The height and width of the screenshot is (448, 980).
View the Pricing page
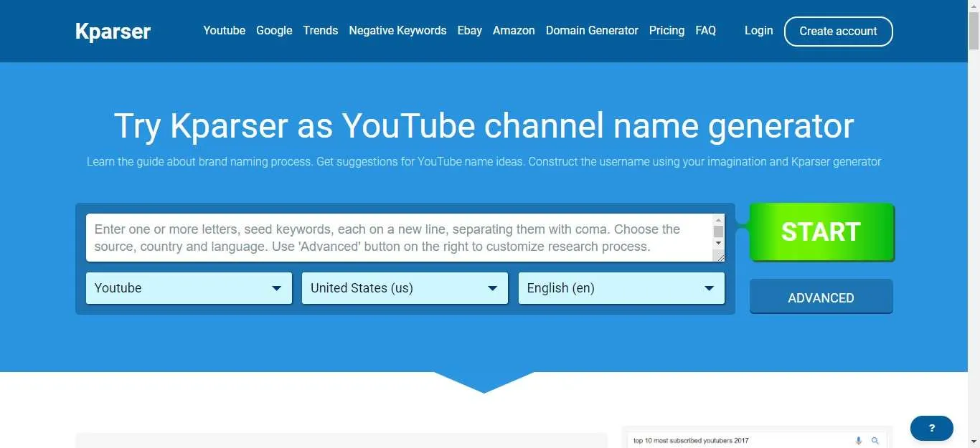pos(666,30)
